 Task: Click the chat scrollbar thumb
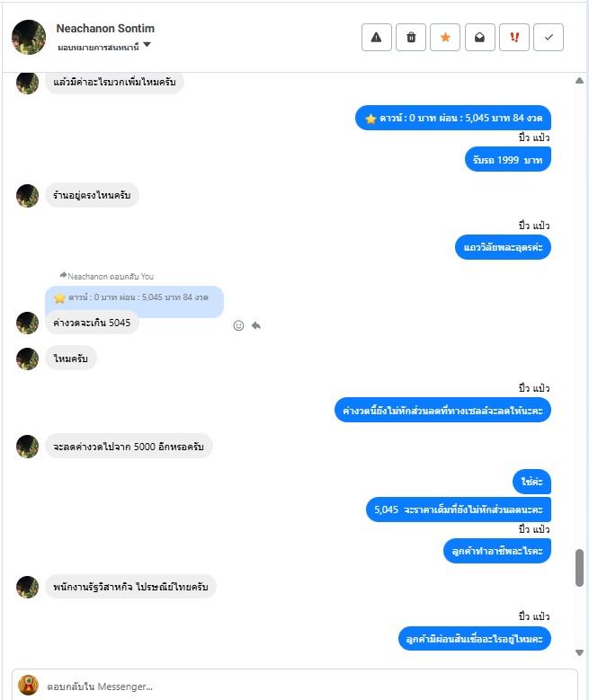(x=579, y=567)
